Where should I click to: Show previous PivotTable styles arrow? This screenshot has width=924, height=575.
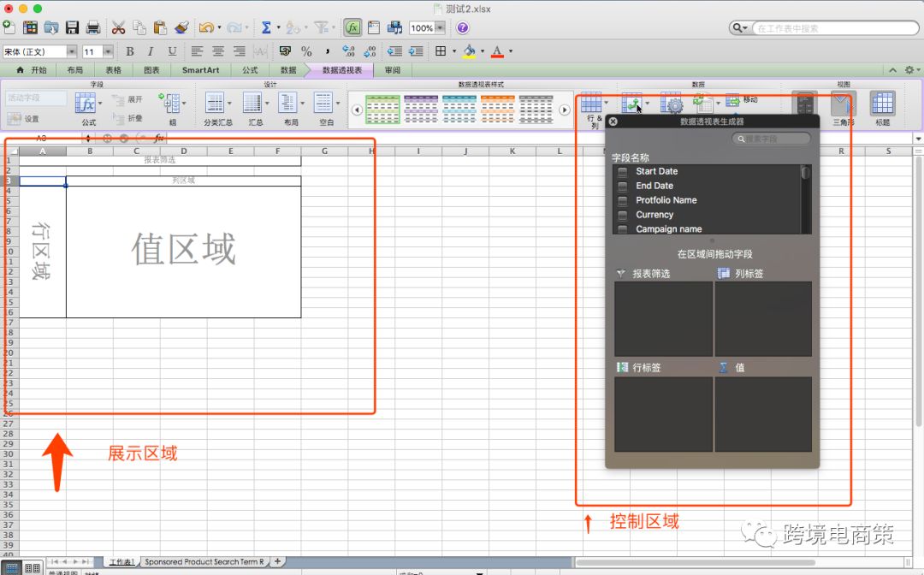click(357, 110)
